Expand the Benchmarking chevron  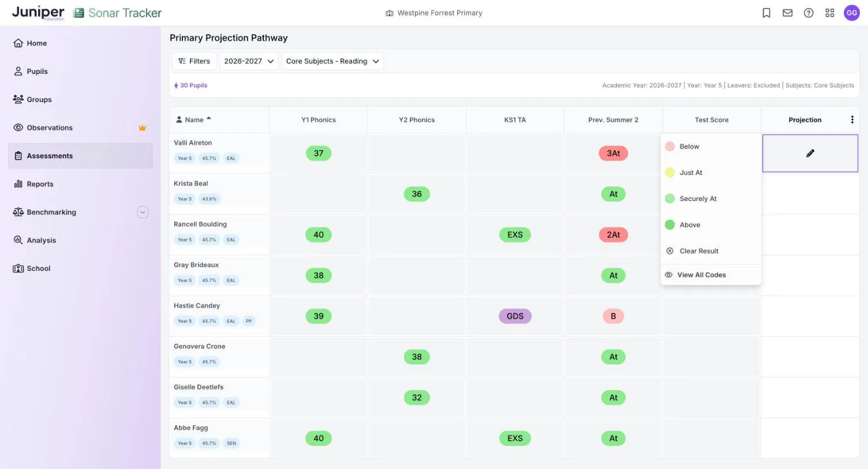coord(143,212)
